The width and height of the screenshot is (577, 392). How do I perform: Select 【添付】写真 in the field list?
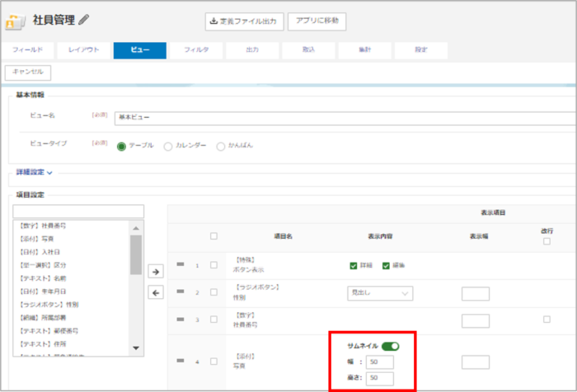(x=71, y=239)
